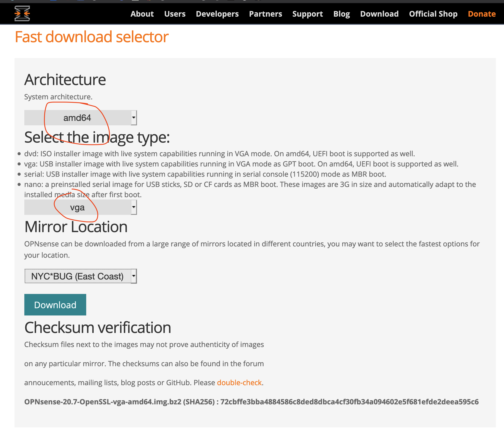Click the 'vga: USB installer image' bullet
Image resolution: width=504 pixels, height=431 pixels.
click(x=241, y=164)
